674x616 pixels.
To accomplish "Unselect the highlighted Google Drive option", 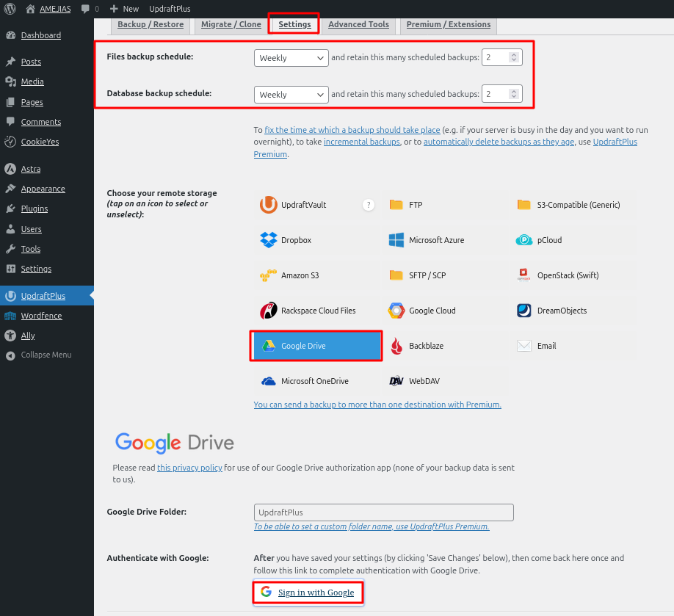I will pyautogui.click(x=316, y=346).
